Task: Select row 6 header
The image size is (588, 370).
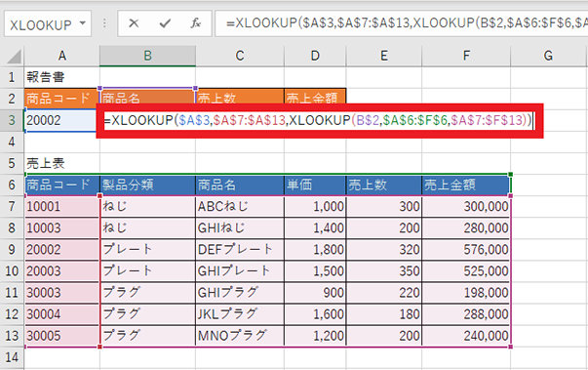Action: click(x=12, y=185)
